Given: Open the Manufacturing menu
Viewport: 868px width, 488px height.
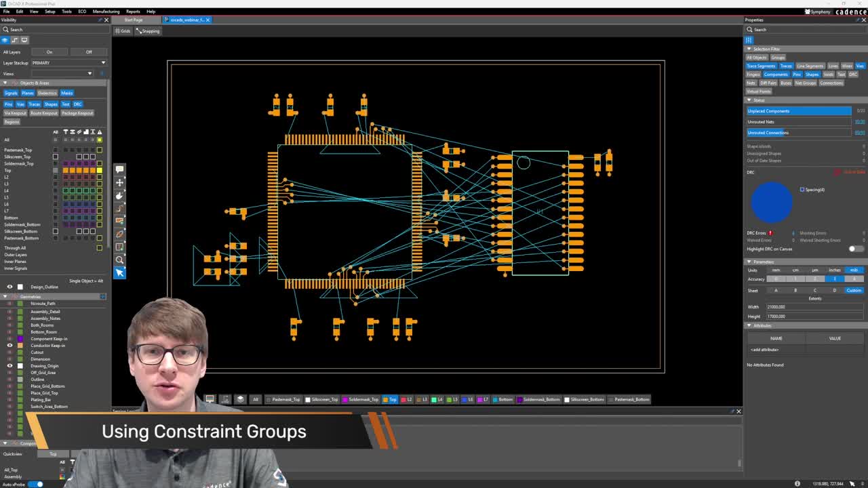Looking at the screenshot, I should point(106,12).
